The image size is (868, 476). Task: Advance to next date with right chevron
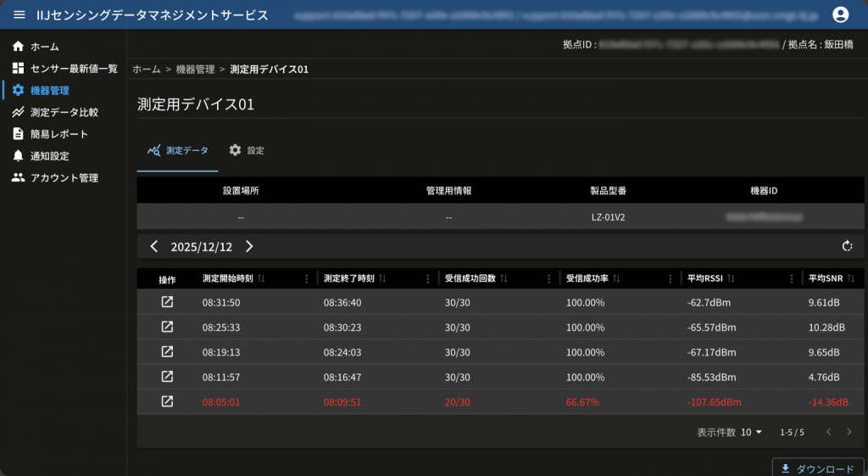point(249,247)
